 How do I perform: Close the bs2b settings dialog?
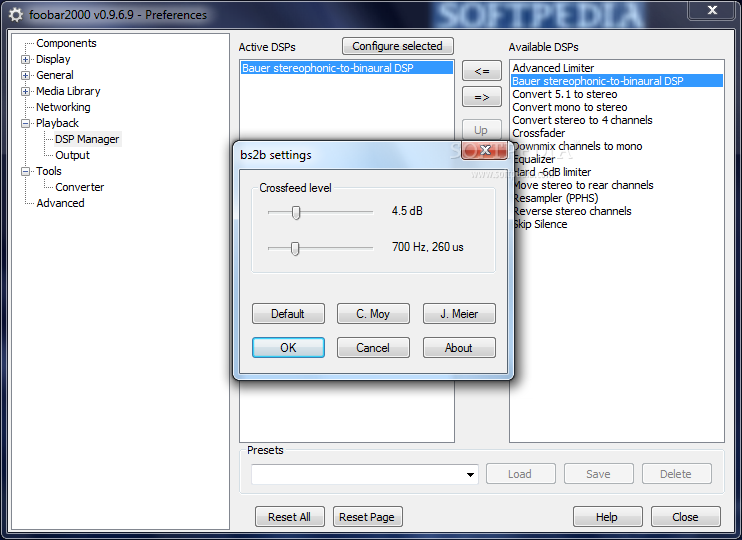485,150
